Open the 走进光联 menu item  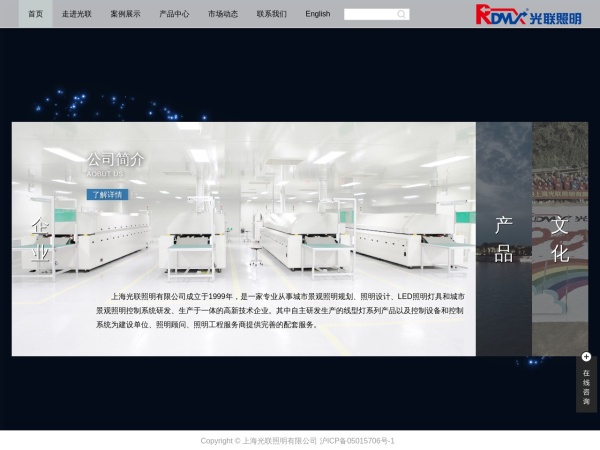[76, 14]
